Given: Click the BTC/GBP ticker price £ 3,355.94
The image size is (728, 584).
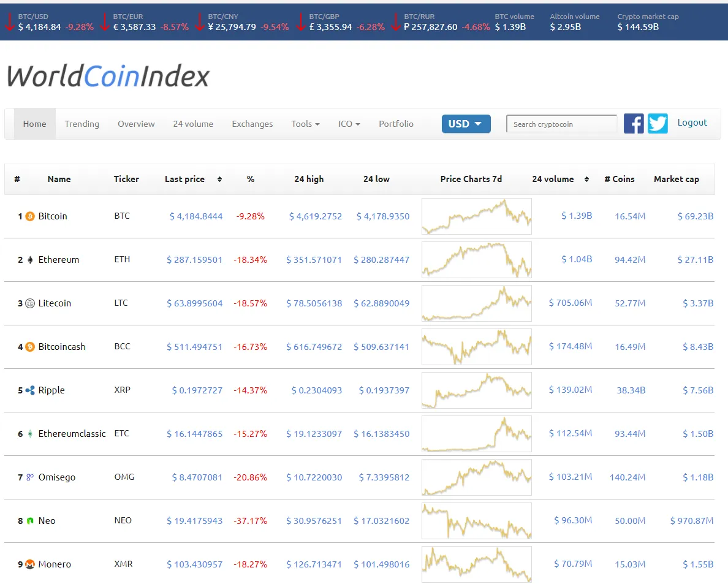Looking at the screenshot, I should [330, 27].
